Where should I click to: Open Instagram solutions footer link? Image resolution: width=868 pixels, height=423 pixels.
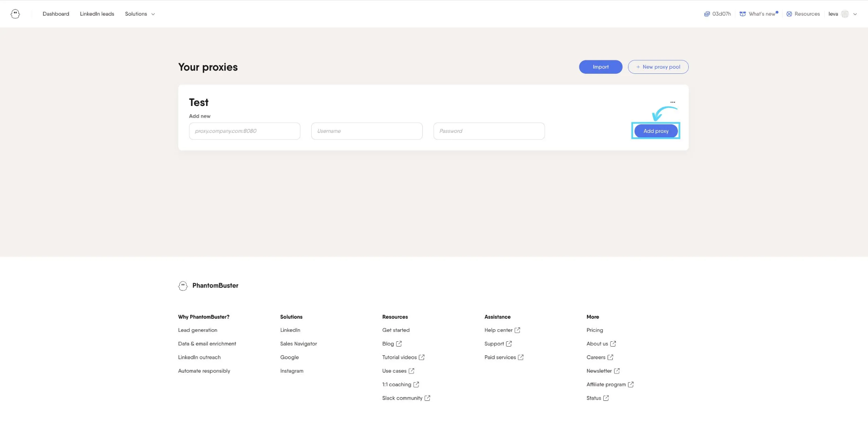292,371
